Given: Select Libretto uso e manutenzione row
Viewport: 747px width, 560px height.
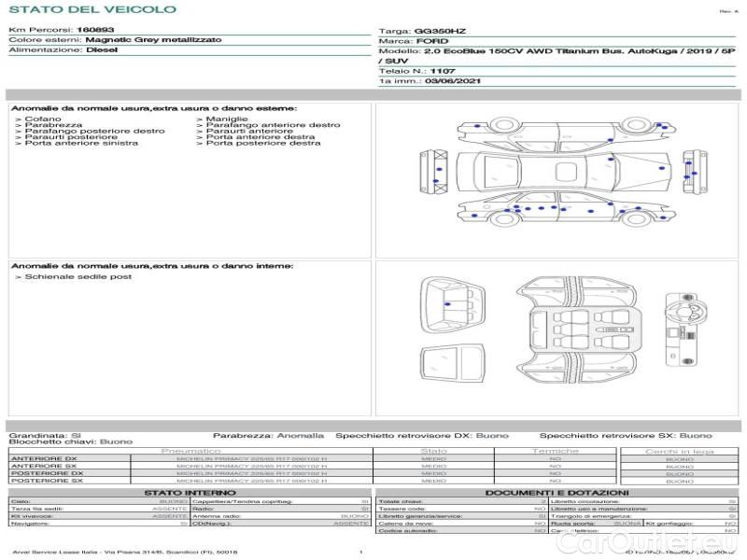Looking at the screenshot, I should tap(643, 509).
